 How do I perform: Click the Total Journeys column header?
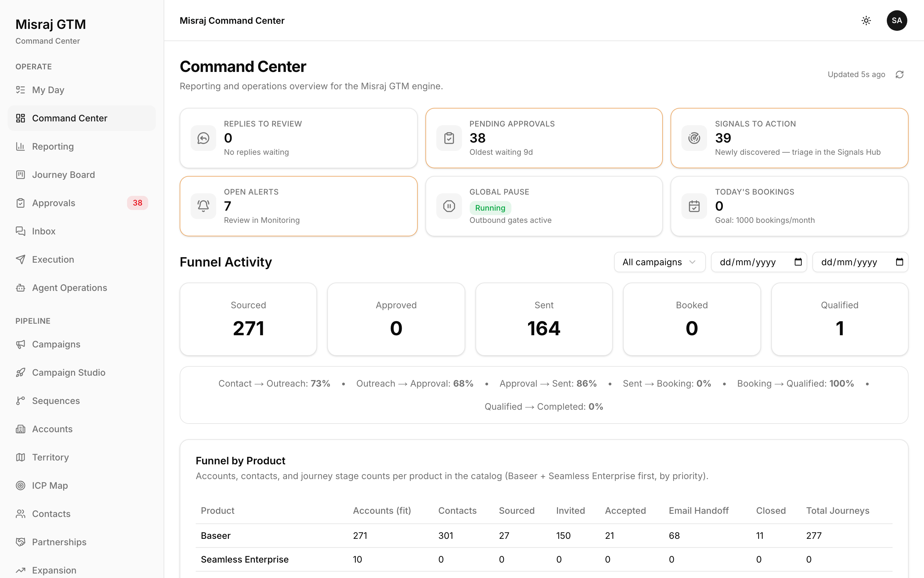pos(838,511)
